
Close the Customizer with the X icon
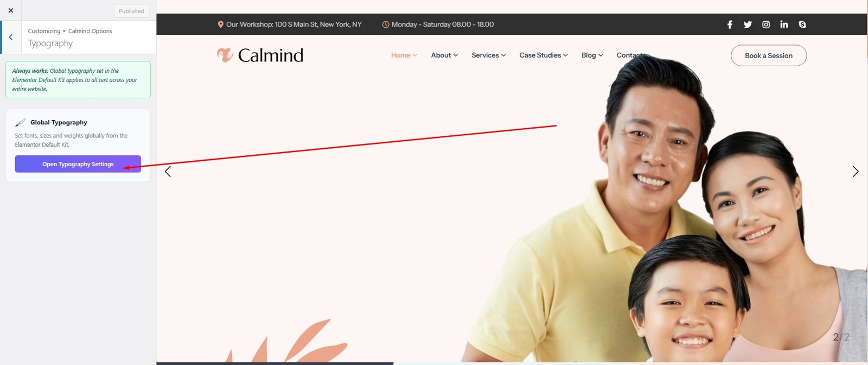(x=11, y=10)
